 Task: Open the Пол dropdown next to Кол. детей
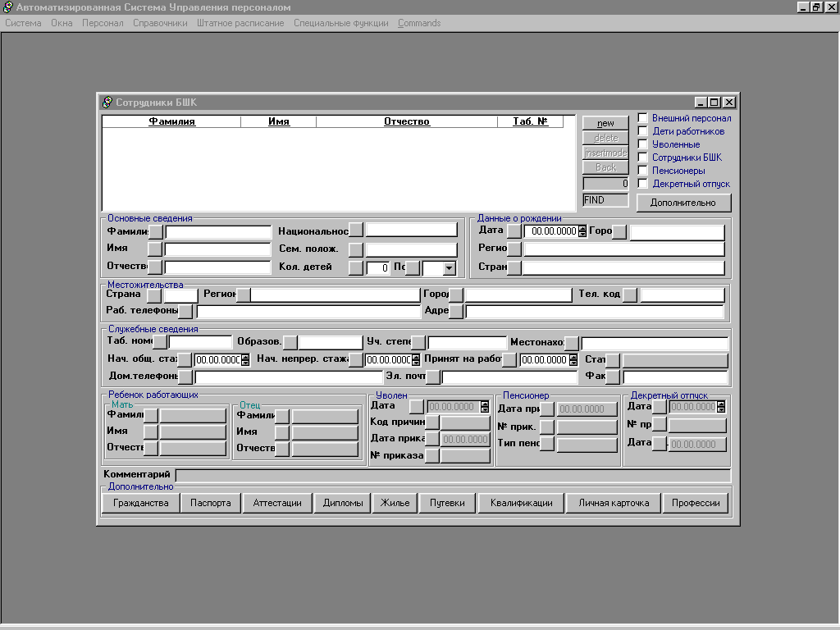(x=448, y=268)
